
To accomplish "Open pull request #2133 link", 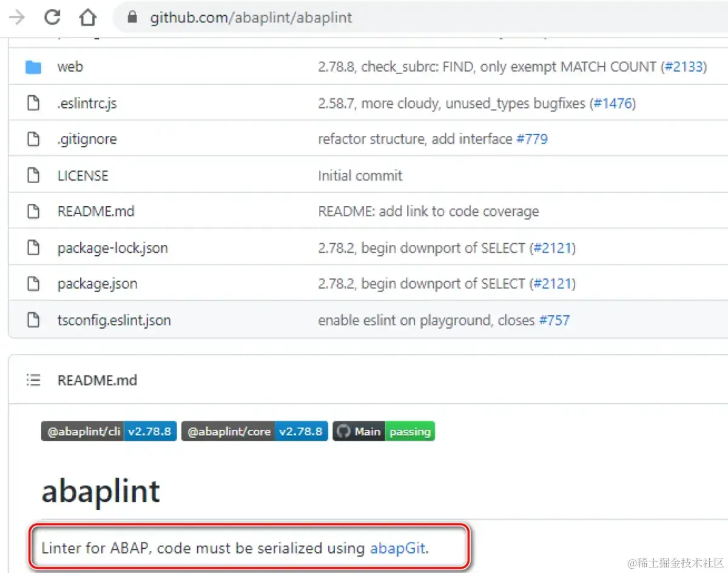I will pos(684,67).
